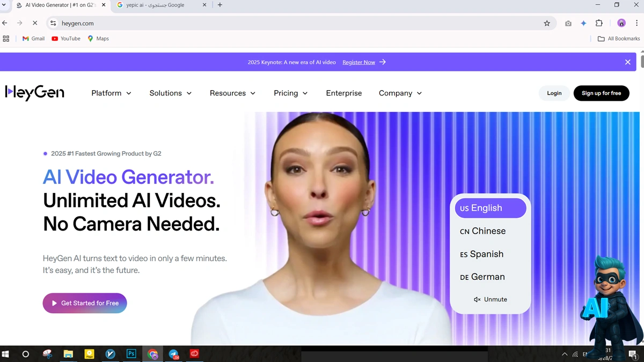Click Get Started for Free button
644x362 pixels.
pyautogui.click(x=85, y=303)
